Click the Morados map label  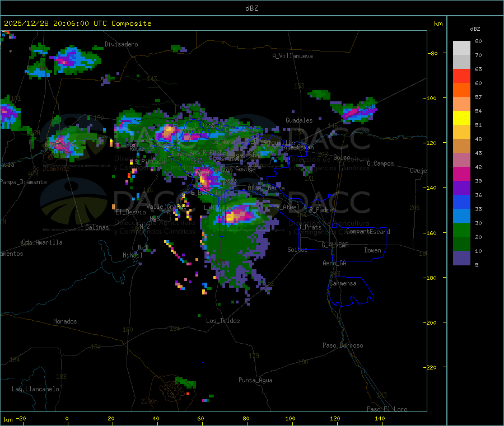pos(66,321)
